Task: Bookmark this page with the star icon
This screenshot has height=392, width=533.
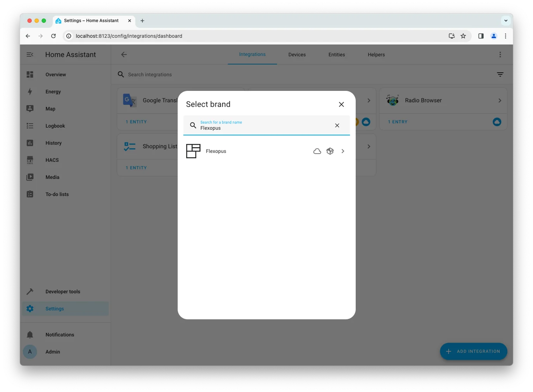Action: pyautogui.click(x=463, y=36)
